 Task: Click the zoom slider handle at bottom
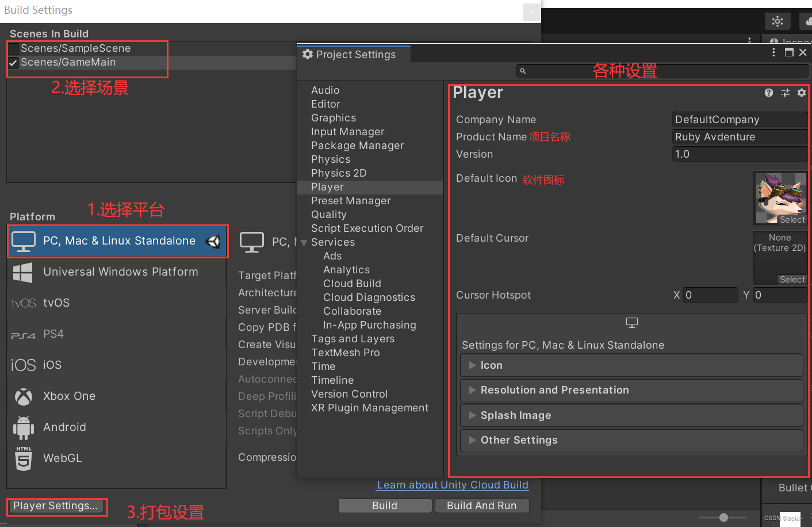723,517
